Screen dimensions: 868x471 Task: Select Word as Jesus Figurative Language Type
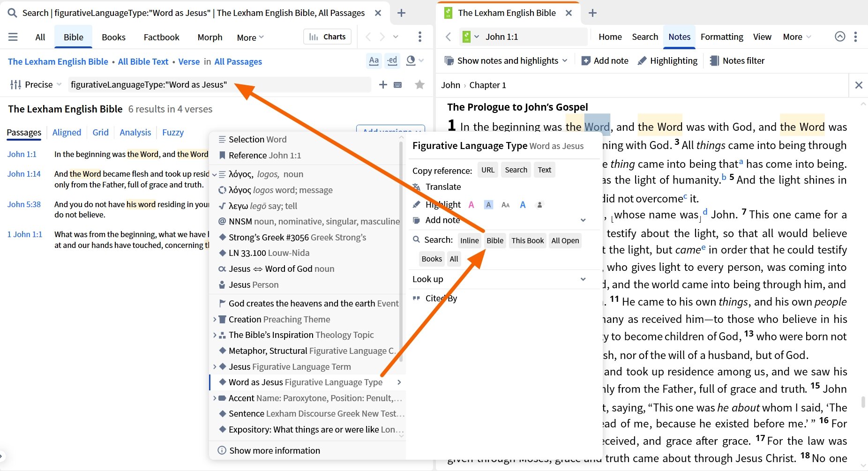point(307,382)
